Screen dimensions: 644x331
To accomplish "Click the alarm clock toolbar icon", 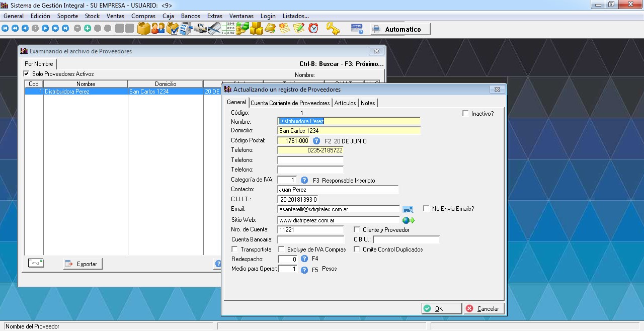I will pos(313,29).
